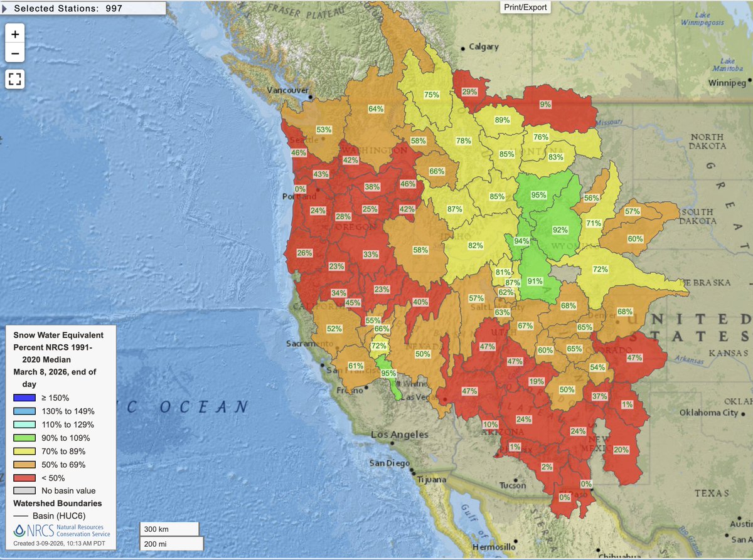753x560 pixels.
Task: Select the basin labeled 29%
Action: pos(469,92)
